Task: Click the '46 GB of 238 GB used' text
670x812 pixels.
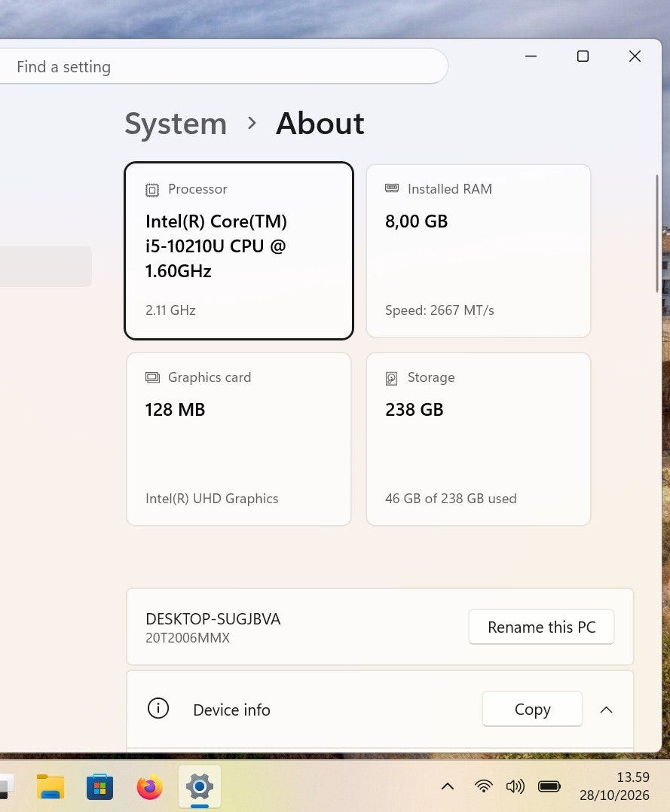Action: tap(451, 498)
